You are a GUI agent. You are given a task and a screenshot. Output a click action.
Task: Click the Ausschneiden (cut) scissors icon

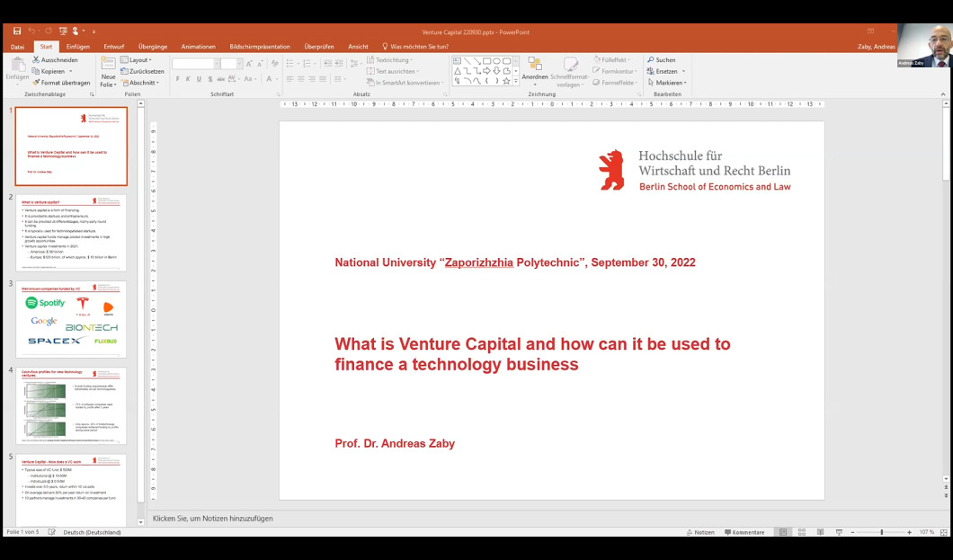pos(36,60)
